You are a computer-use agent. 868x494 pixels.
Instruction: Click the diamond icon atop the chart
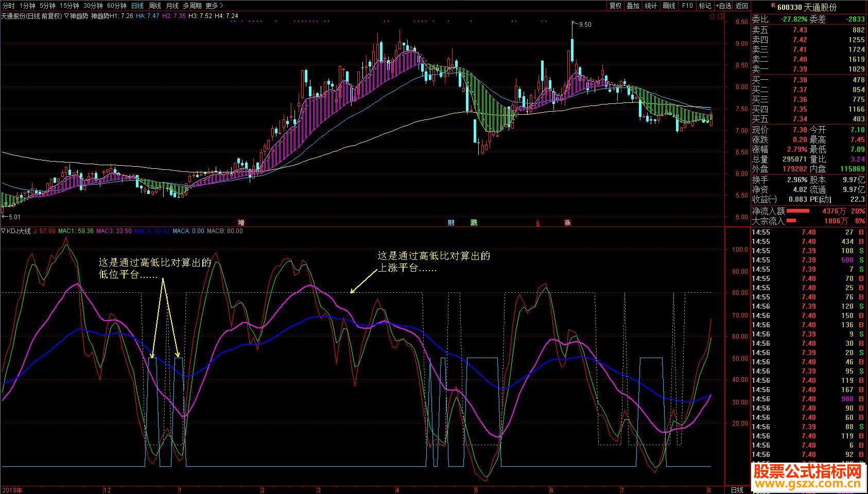tap(713, 16)
